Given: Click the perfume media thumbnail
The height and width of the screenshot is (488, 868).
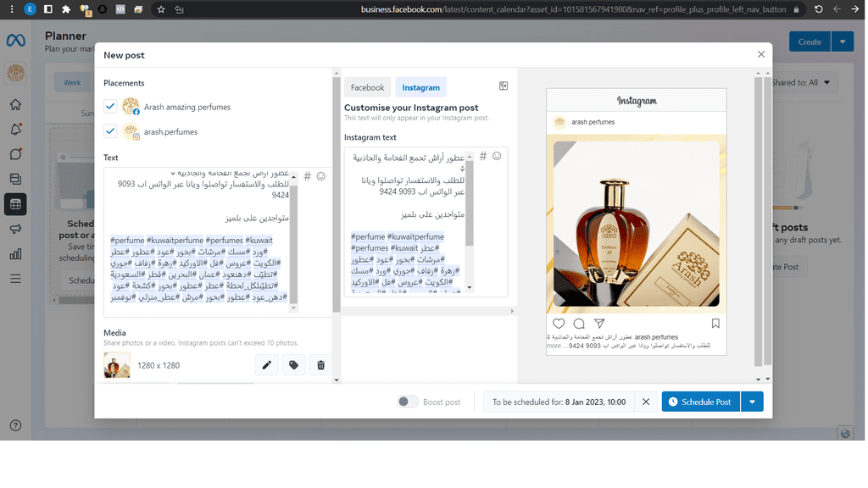Looking at the screenshot, I should [x=117, y=365].
